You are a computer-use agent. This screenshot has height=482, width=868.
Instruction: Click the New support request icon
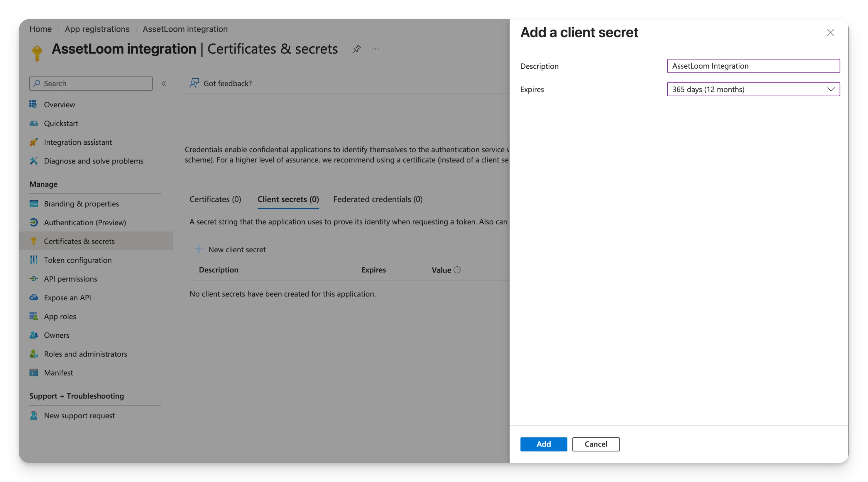coord(33,415)
